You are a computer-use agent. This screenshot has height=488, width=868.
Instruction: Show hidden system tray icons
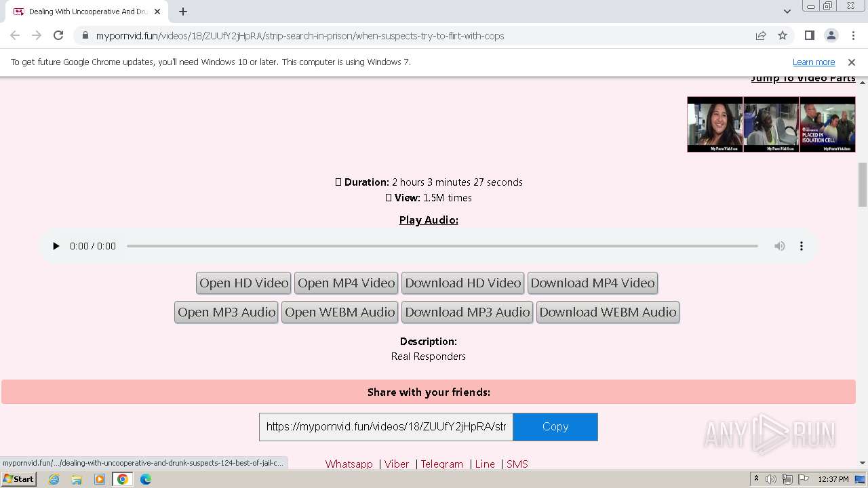[x=756, y=479]
